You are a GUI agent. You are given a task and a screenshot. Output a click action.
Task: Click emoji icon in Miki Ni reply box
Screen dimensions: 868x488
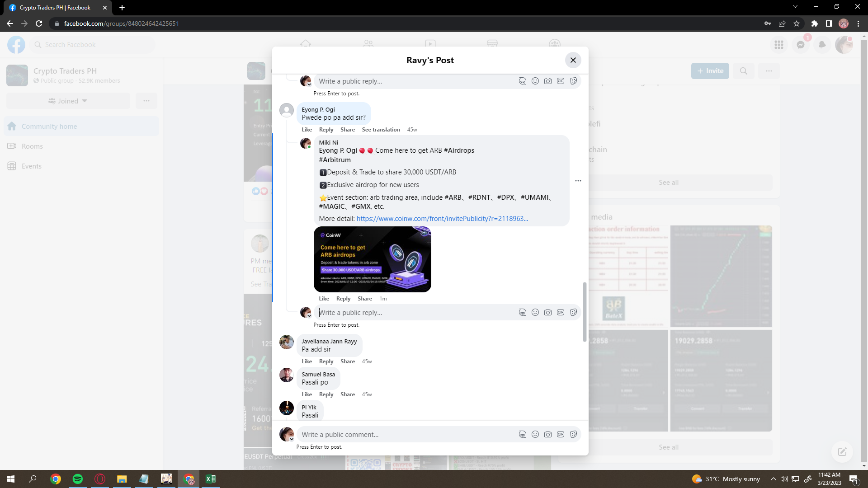click(x=535, y=312)
